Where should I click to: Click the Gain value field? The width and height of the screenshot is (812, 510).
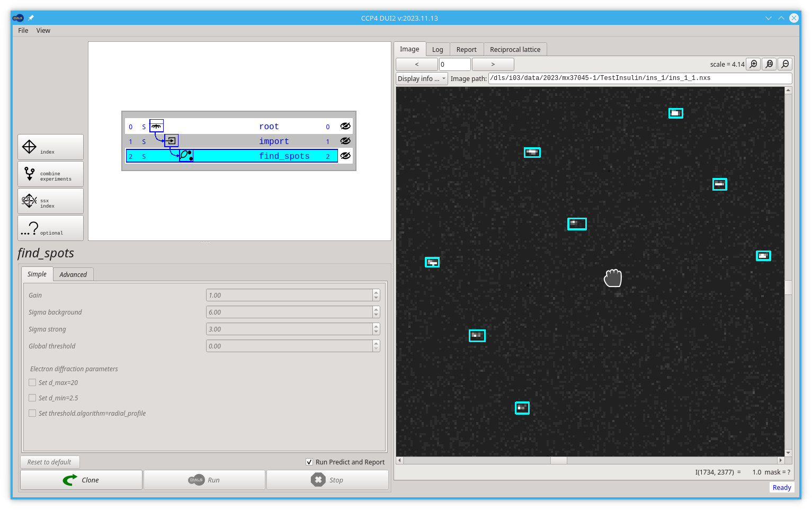[x=289, y=295]
